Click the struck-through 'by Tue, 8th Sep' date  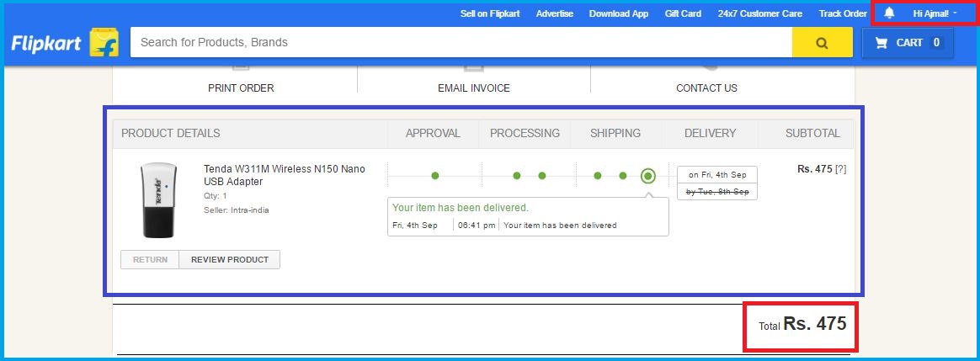717,192
